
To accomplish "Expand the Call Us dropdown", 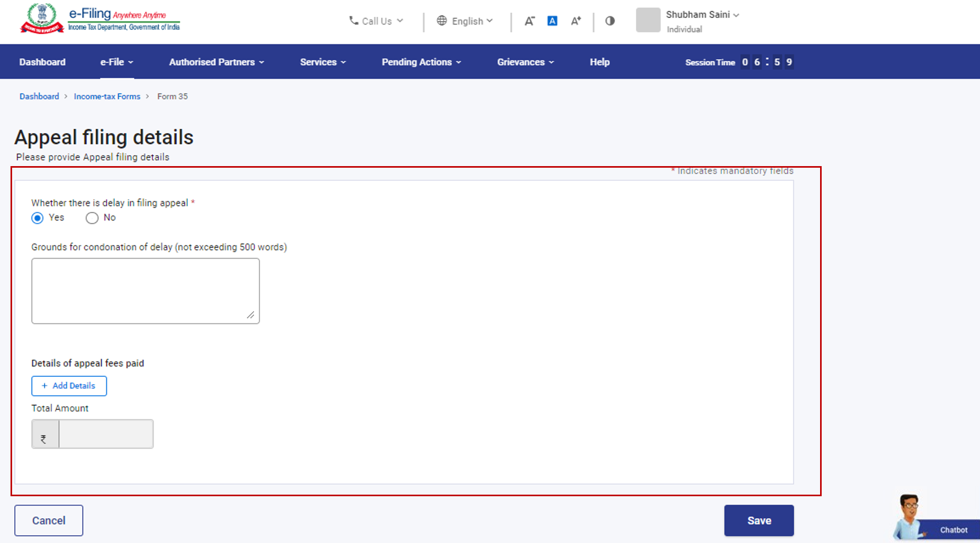I will 377,21.
